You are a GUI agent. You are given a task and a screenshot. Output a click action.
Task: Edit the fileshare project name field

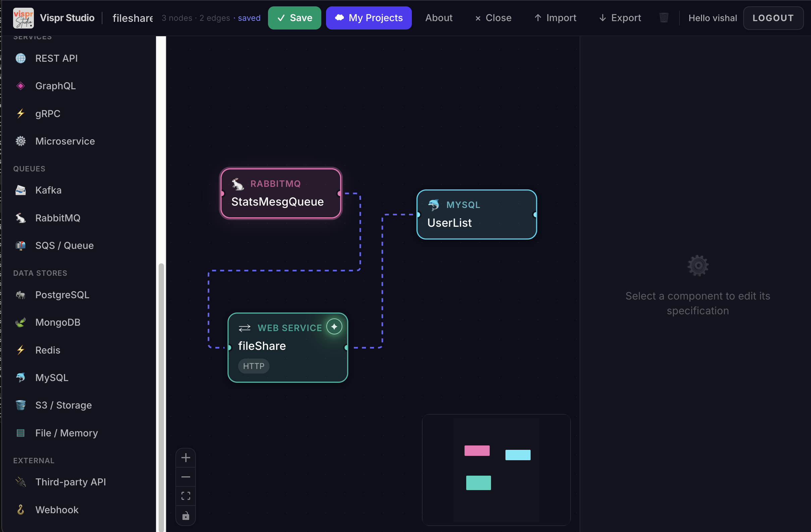tap(132, 18)
